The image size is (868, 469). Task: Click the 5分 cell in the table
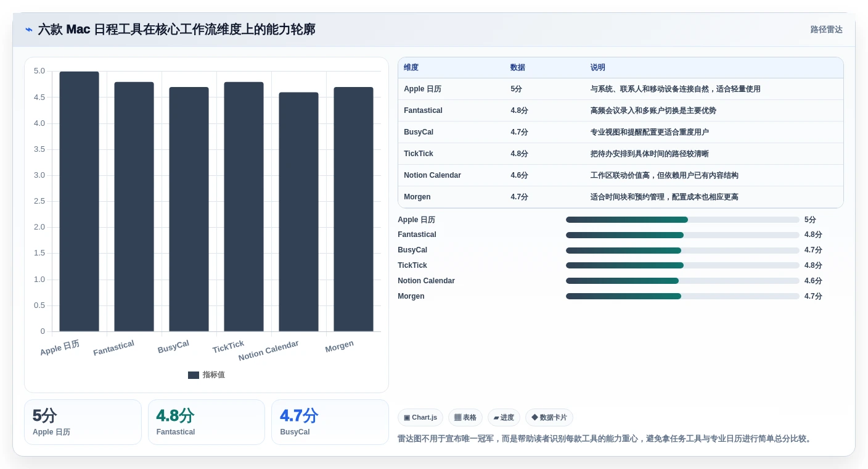click(516, 89)
